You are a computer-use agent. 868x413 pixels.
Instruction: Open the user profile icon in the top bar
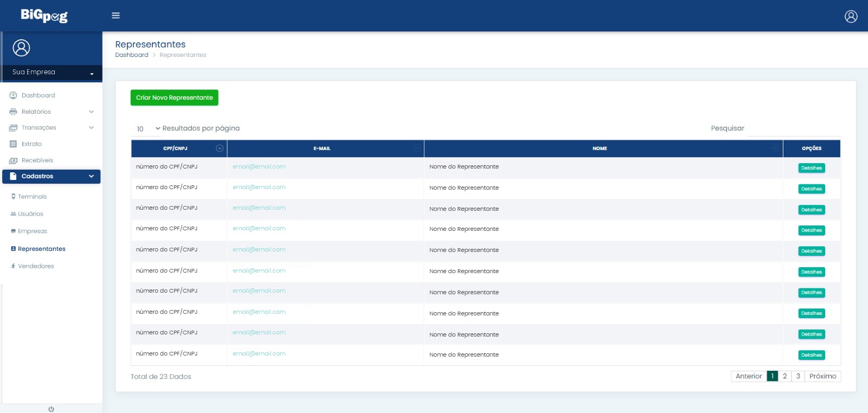851,16
